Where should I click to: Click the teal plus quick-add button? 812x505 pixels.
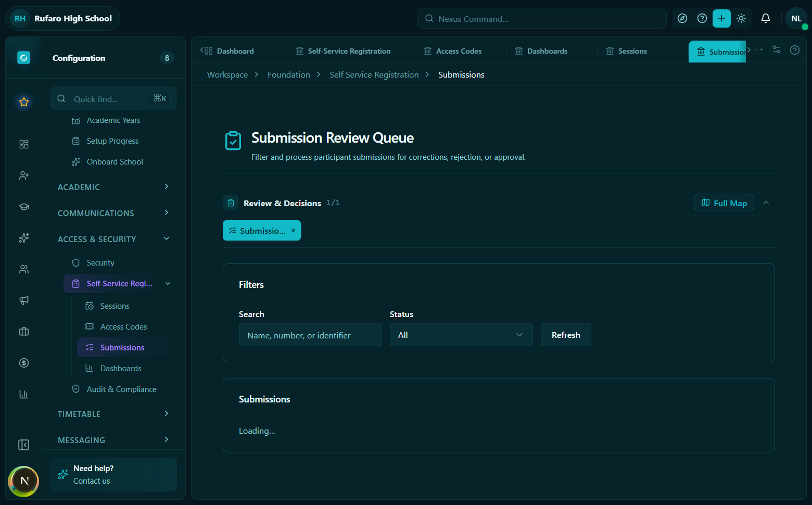click(x=721, y=18)
